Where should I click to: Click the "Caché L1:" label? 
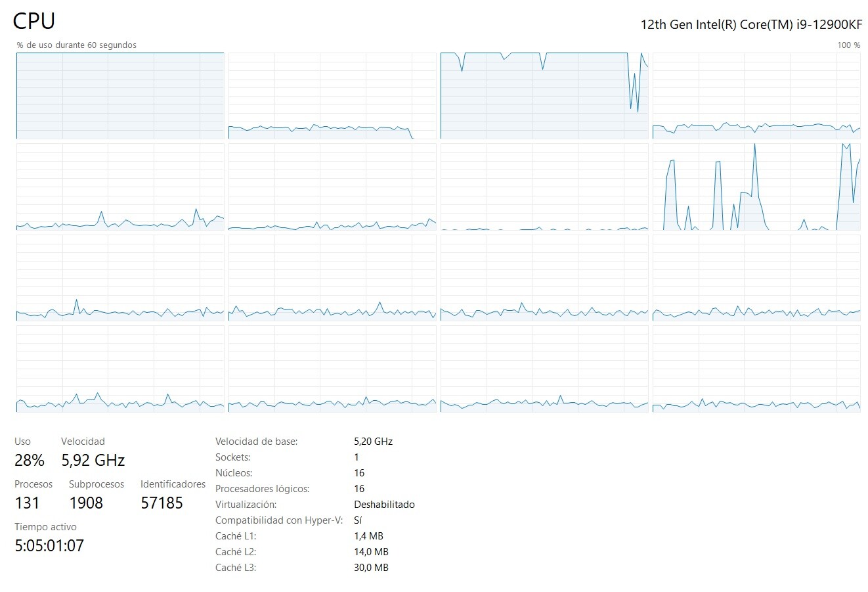point(236,536)
